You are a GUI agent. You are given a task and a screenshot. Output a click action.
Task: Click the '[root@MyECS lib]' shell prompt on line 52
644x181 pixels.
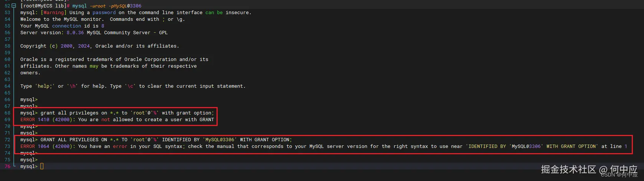(43, 6)
